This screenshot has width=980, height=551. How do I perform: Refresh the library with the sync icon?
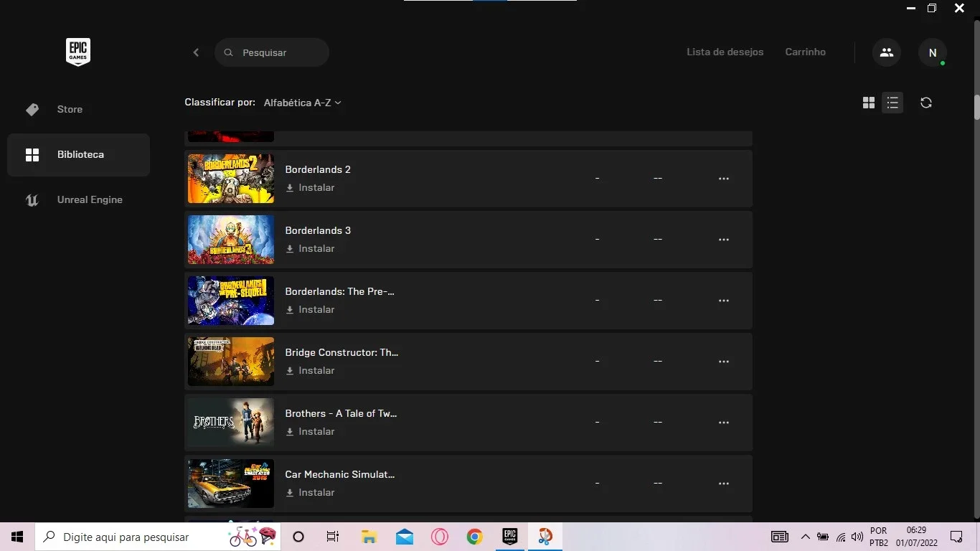[926, 103]
